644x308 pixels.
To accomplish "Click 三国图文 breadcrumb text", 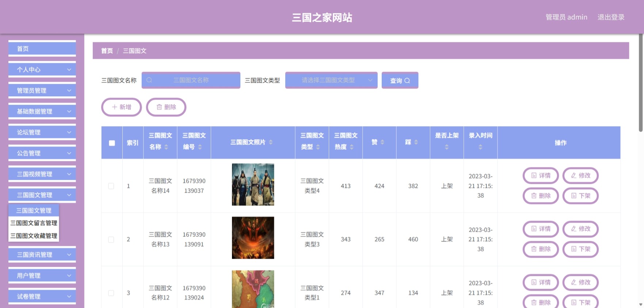I will point(134,51).
